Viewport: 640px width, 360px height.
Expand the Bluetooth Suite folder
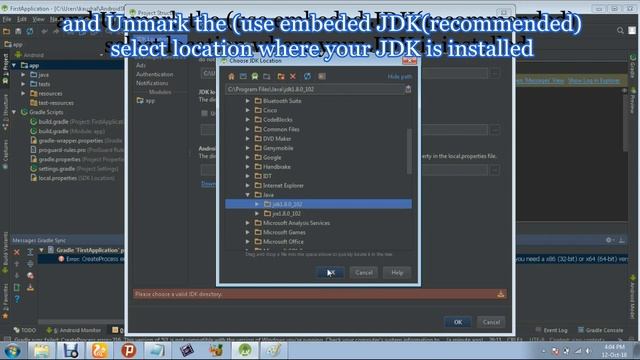[x=248, y=101]
